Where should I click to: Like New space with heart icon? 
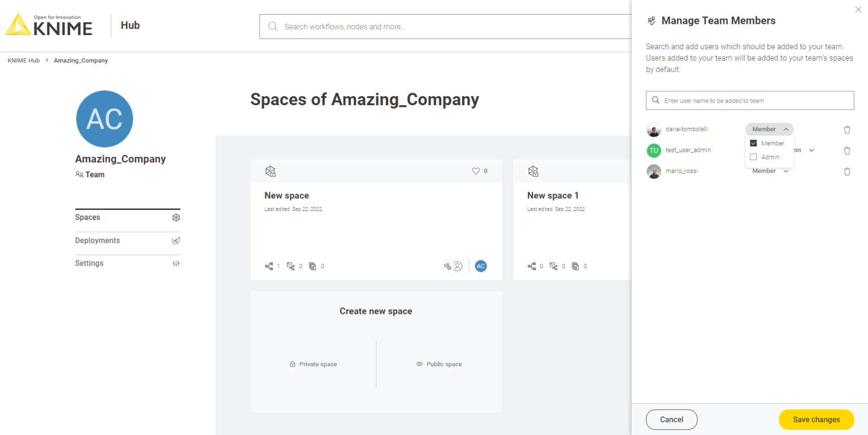[476, 171]
